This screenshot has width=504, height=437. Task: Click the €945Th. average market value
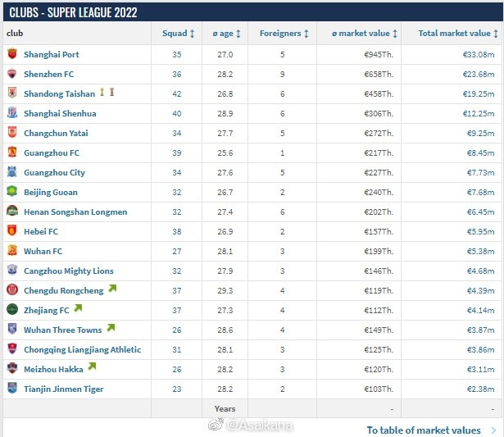coord(379,55)
